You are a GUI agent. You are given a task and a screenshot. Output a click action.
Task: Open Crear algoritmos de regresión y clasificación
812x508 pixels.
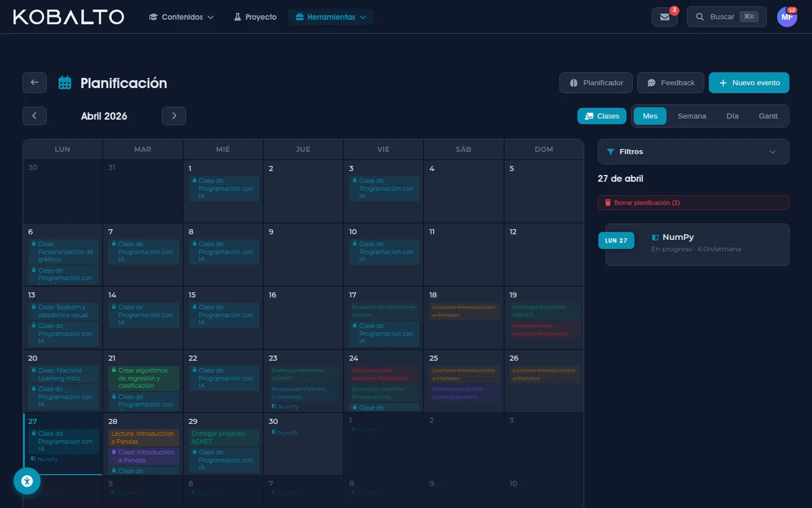click(144, 378)
